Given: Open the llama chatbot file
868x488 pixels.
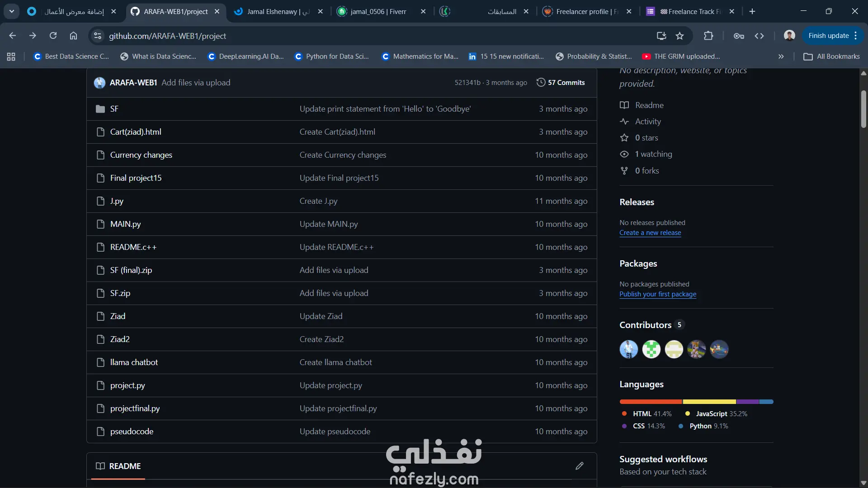Looking at the screenshot, I should (134, 362).
